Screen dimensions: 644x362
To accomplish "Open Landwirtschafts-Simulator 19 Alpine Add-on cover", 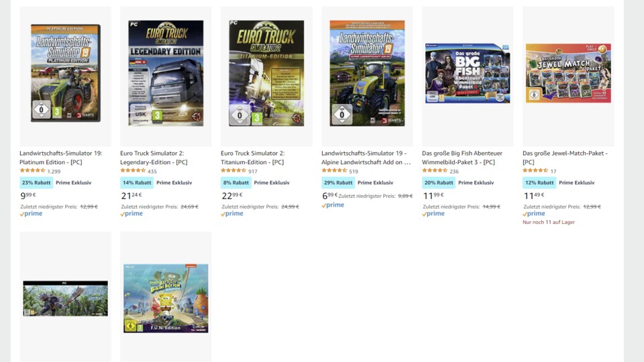I will pyautogui.click(x=367, y=73).
